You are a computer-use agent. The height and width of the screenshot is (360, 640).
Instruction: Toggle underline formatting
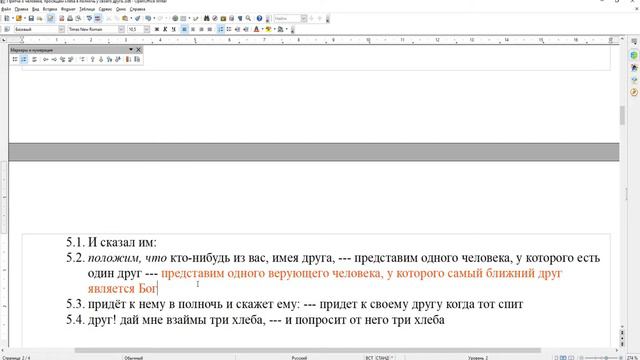pos(173,29)
